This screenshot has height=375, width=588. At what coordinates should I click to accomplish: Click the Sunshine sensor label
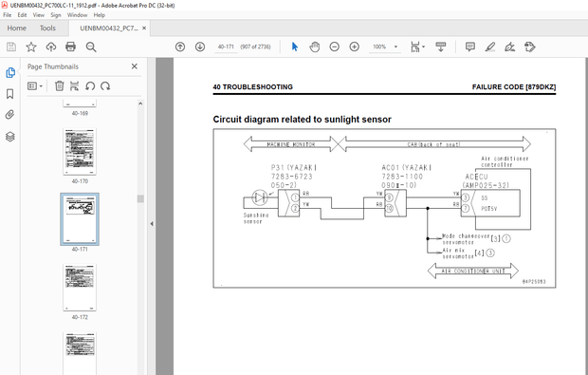(x=256, y=218)
